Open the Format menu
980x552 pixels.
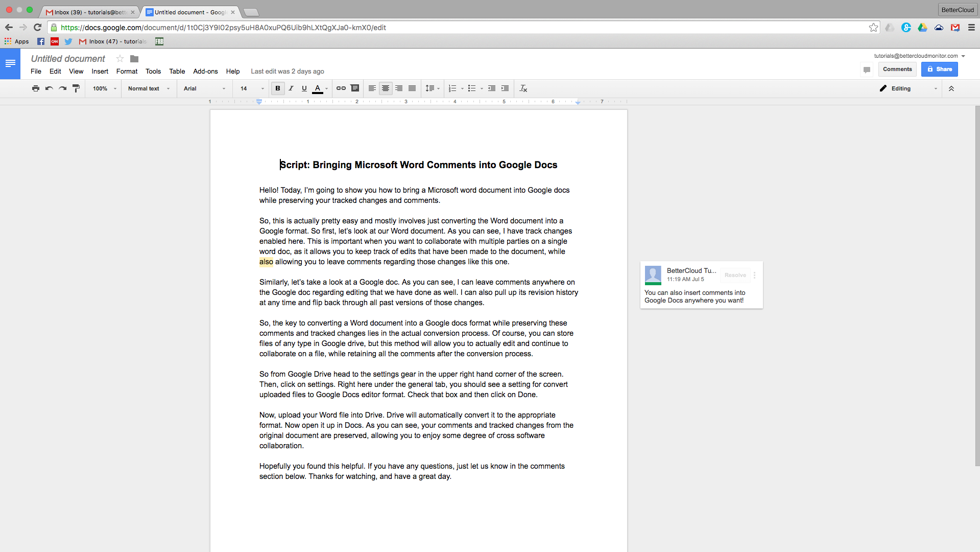(127, 71)
